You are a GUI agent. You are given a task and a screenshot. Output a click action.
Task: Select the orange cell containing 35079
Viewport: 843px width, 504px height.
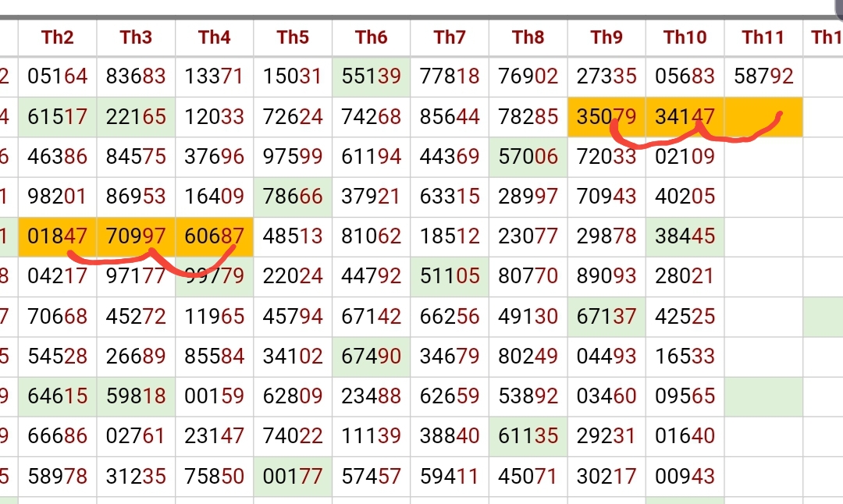[606, 117]
